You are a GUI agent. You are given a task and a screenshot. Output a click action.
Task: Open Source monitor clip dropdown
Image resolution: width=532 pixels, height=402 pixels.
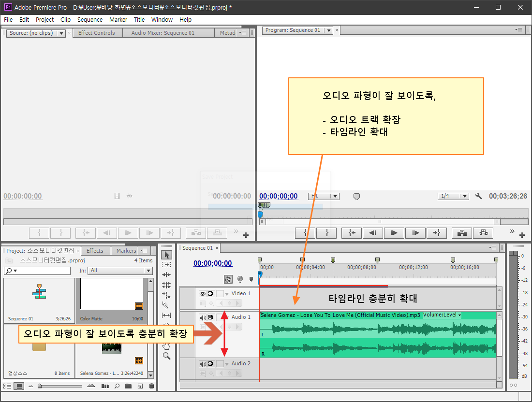tap(61, 33)
